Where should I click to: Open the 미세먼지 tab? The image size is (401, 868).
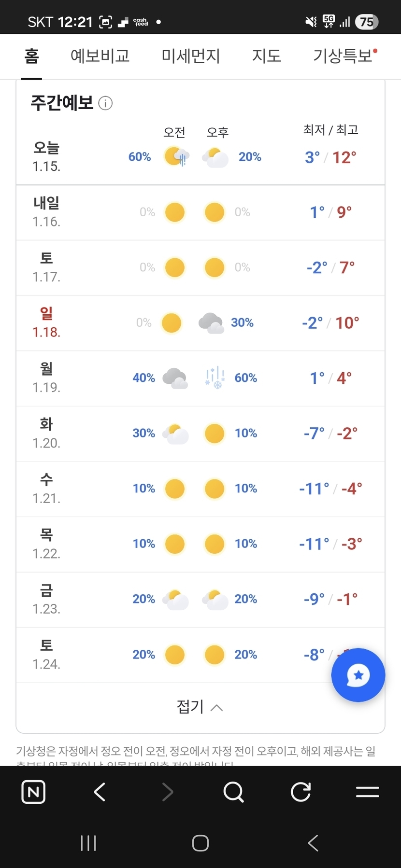pos(191,56)
